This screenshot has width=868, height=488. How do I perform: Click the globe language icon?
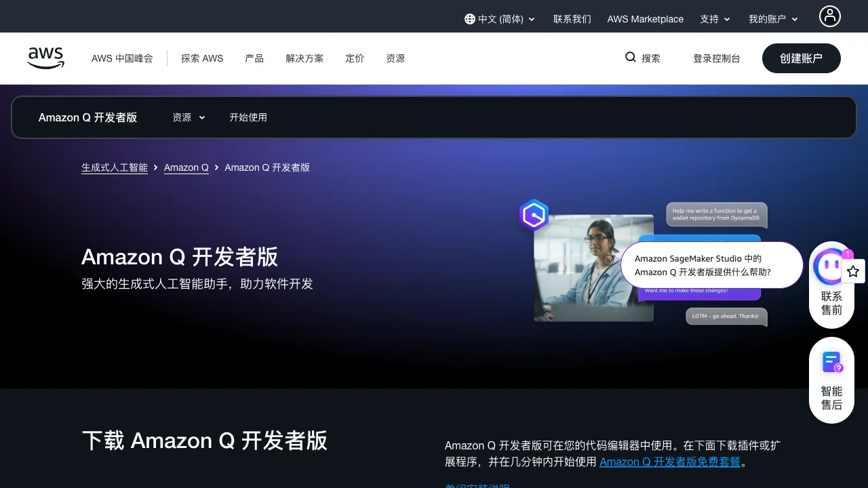pyautogui.click(x=469, y=19)
